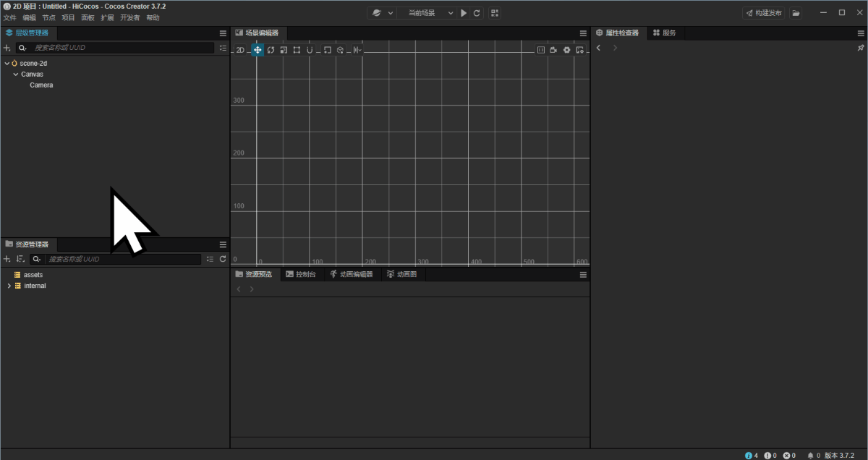
Task: Expand the internal database folder
Action: click(x=9, y=286)
